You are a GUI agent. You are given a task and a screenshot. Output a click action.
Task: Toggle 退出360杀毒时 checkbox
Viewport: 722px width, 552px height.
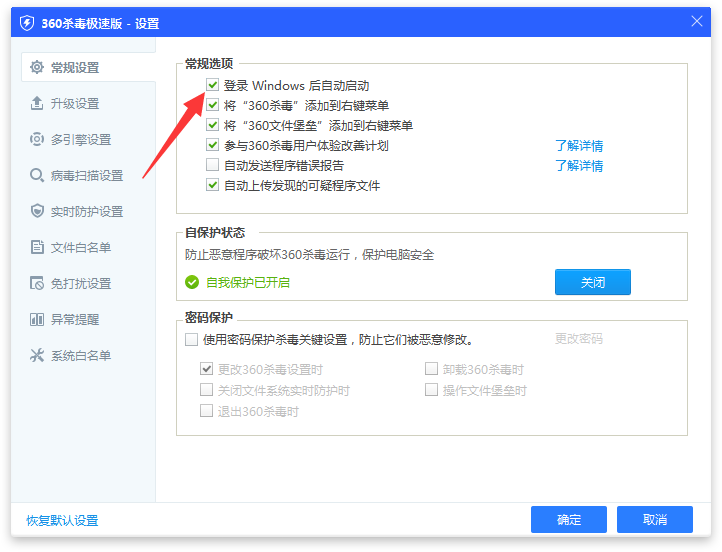pyautogui.click(x=206, y=410)
